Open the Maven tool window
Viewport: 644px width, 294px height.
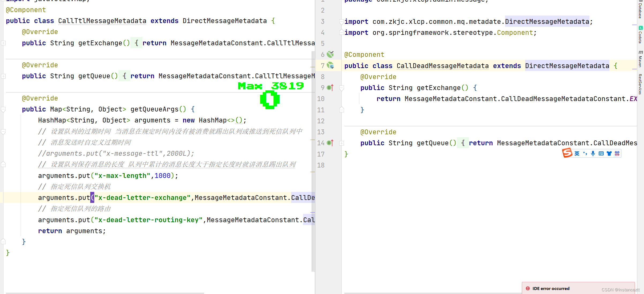pyautogui.click(x=641, y=59)
